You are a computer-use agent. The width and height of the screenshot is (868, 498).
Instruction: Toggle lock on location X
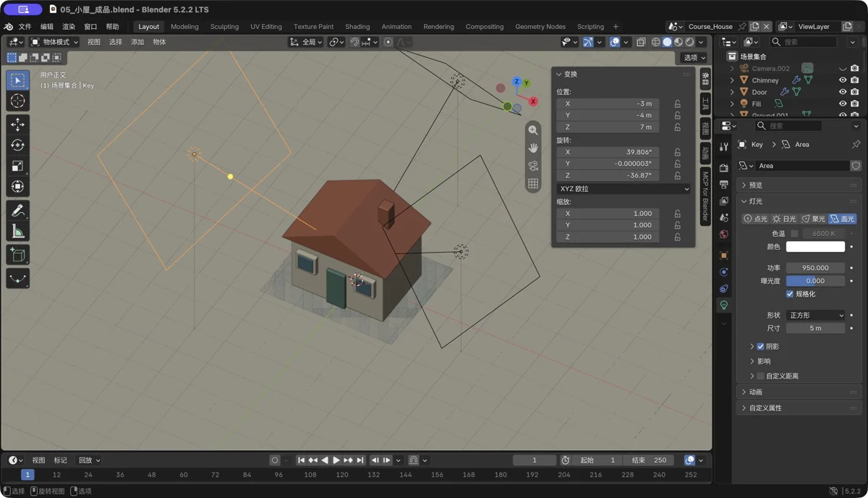coord(678,104)
